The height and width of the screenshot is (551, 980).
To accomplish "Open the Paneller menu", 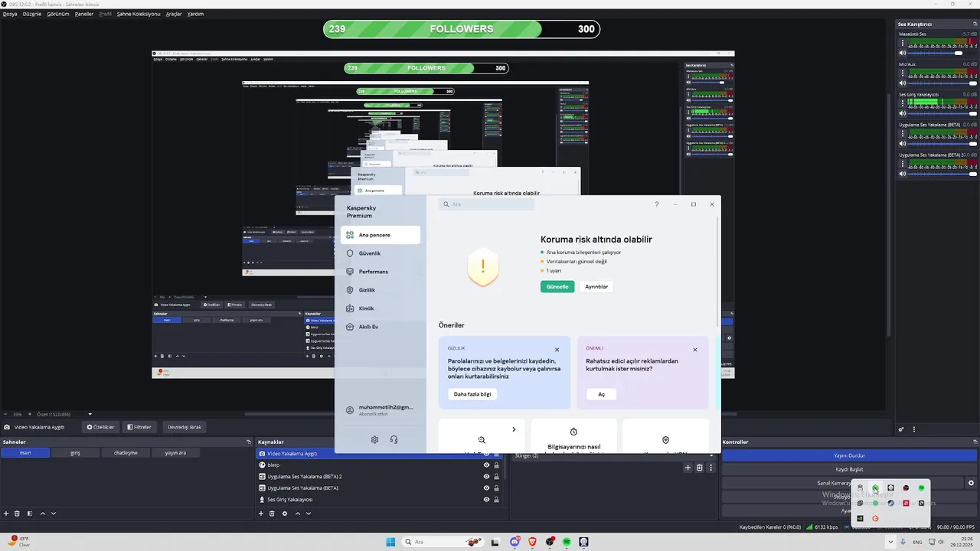I will click(x=84, y=14).
